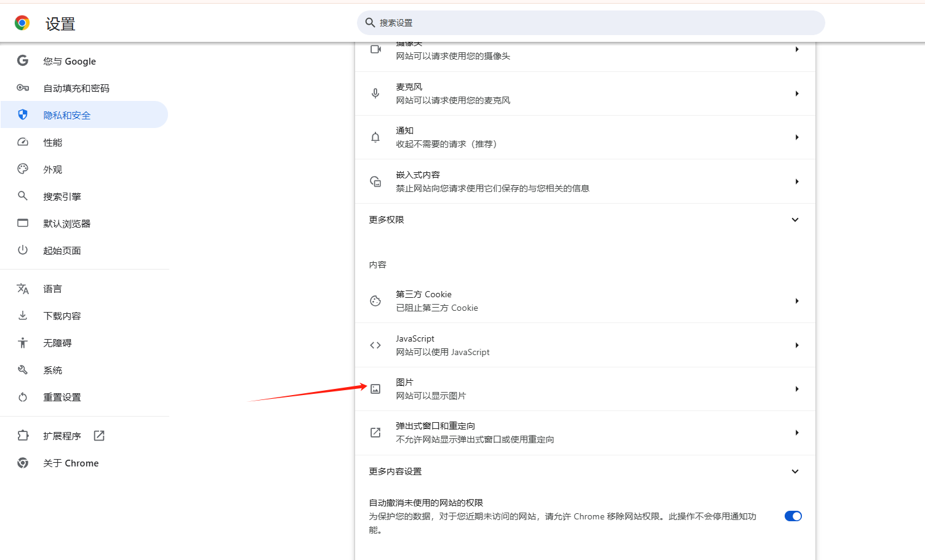Click the speedometer icon for 性能

click(x=23, y=142)
